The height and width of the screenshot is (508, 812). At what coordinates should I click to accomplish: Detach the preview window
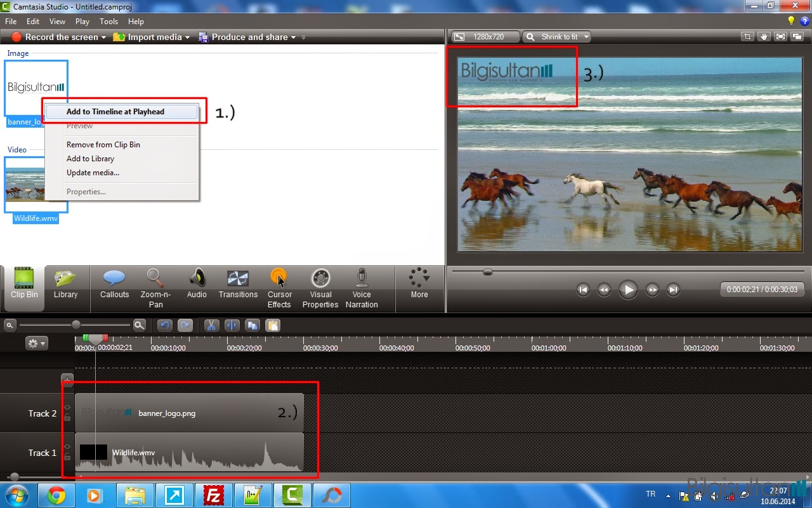[797, 37]
